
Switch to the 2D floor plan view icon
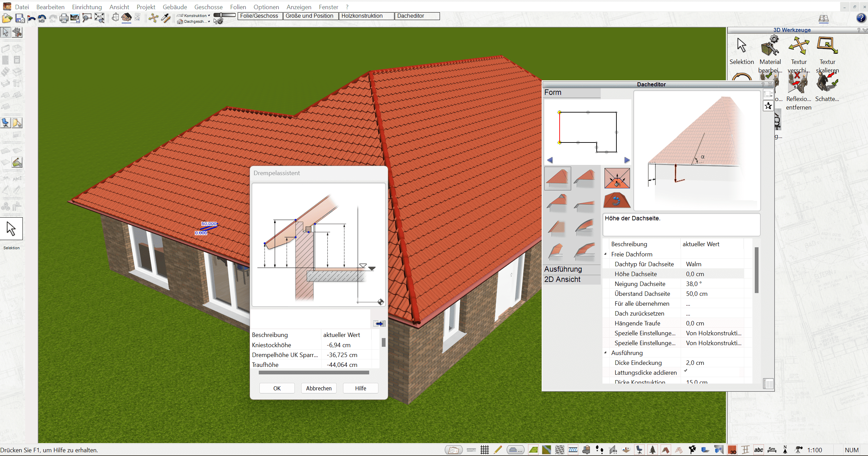115,17
